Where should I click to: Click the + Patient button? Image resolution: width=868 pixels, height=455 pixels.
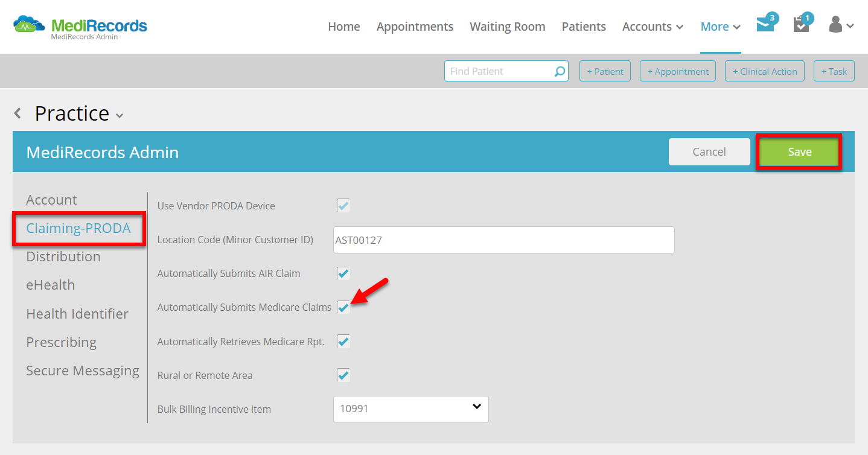(x=605, y=71)
